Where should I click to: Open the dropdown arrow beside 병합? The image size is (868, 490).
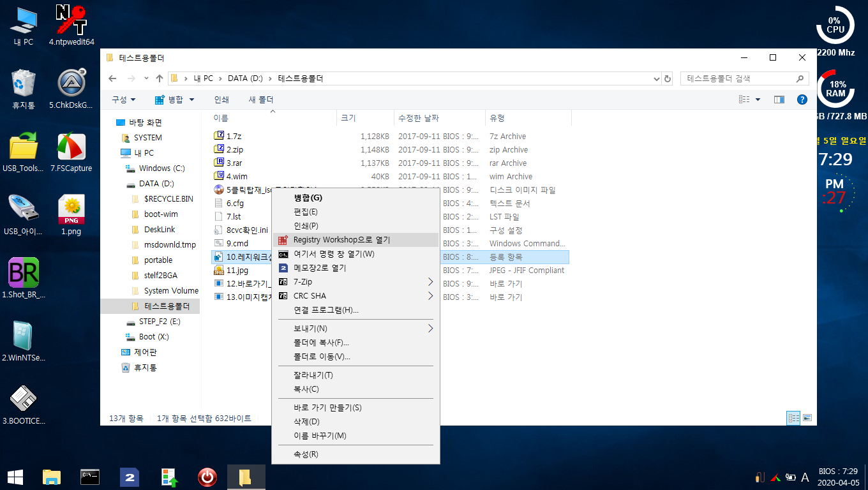[191, 100]
